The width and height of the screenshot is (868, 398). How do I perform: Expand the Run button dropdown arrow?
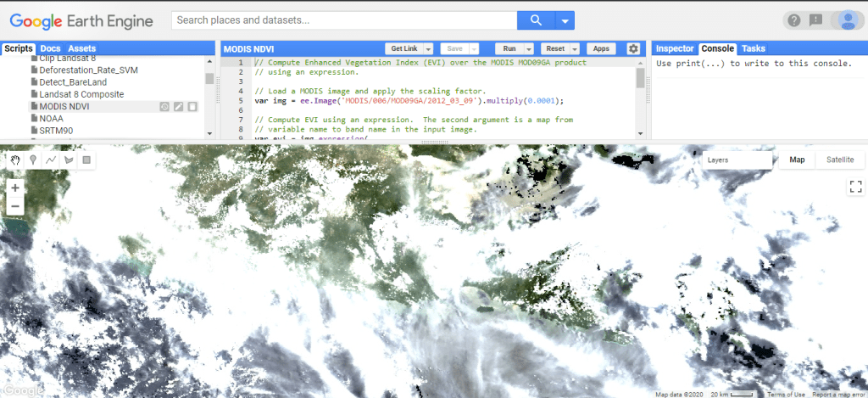pyautogui.click(x=529, y=49)
